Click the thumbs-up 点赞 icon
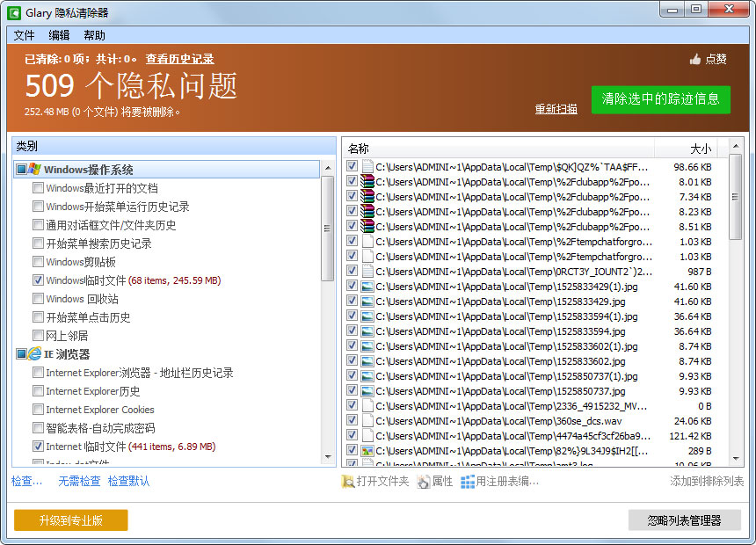 tap(695, 59)
